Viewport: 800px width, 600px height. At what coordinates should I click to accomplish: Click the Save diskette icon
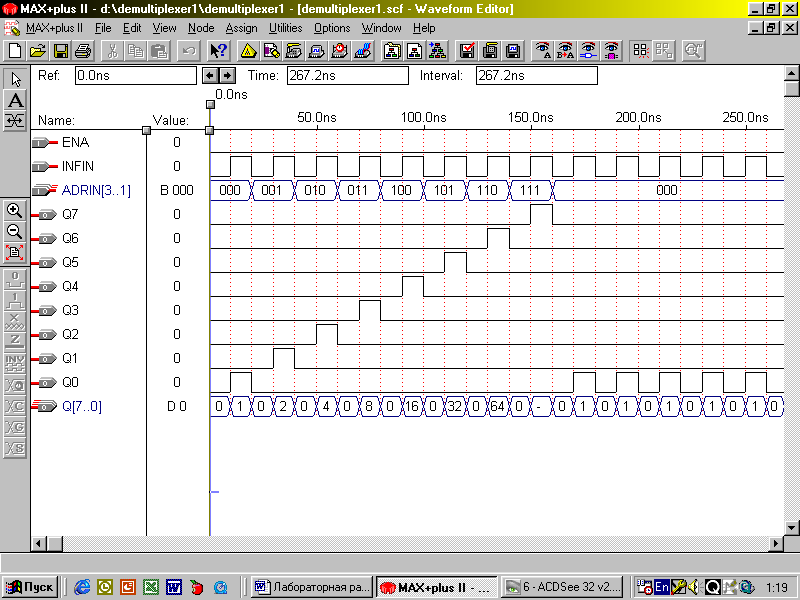click(x=60, y=50)
